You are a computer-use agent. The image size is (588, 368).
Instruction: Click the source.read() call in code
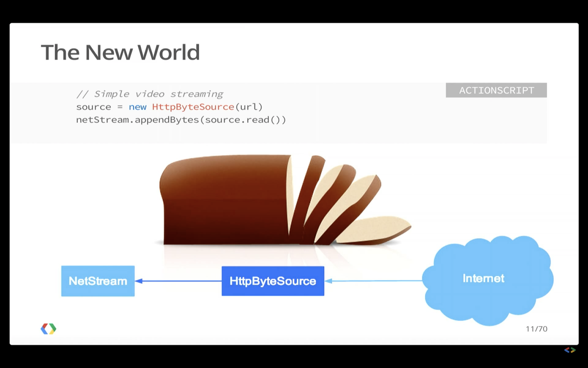pos(243,120)
